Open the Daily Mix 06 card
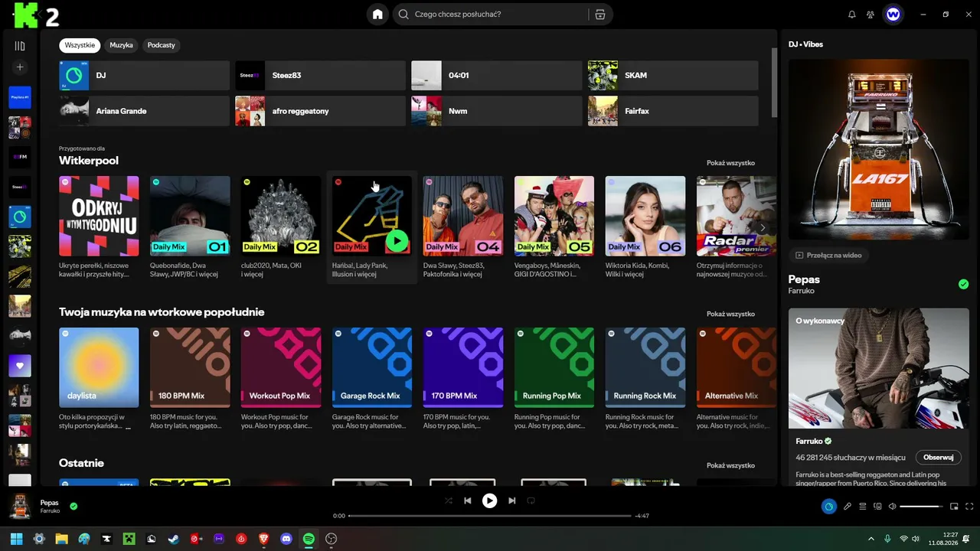980x551 pixels. pos(645,227)
